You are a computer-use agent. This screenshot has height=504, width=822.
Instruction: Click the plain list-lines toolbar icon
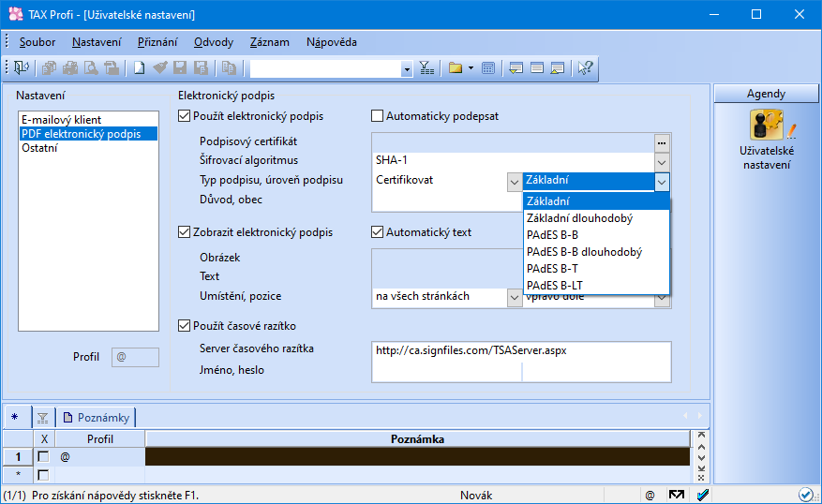click(x=537, y=68)
